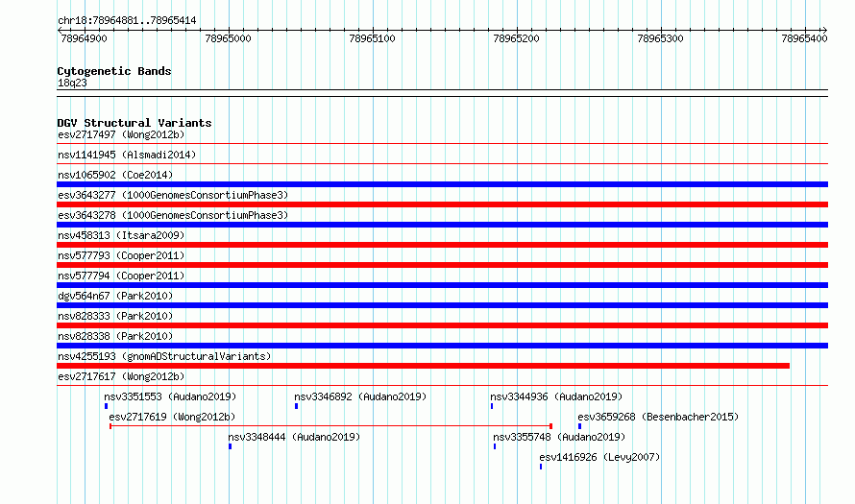Click the esv2717497 (Wong2012b) variant label

pos(121,134)
